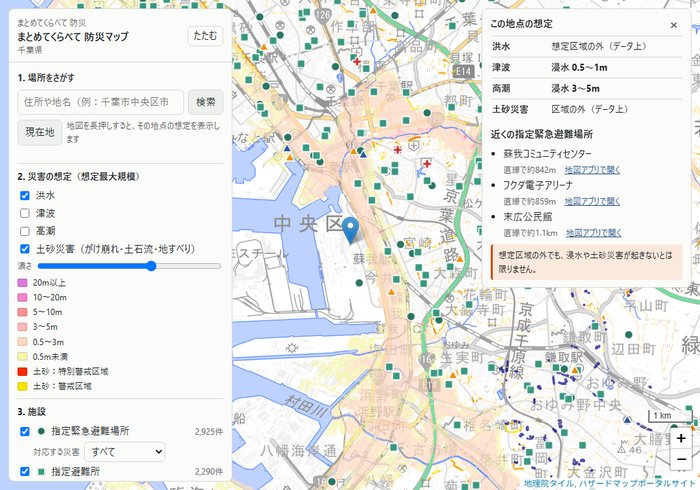Click the orange triangle marker at 鎌取駅
The height and width of the screenshot is (490, 700).
coord(575,370)
